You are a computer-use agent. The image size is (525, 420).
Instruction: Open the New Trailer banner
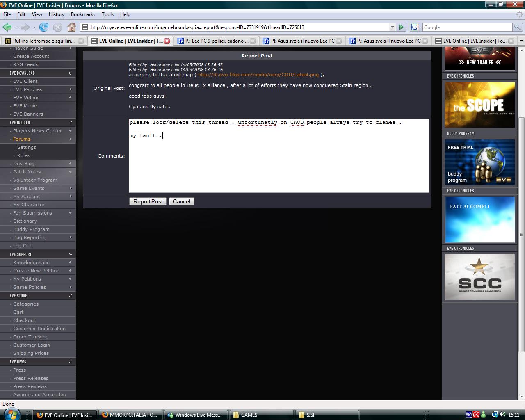[480, 58]
